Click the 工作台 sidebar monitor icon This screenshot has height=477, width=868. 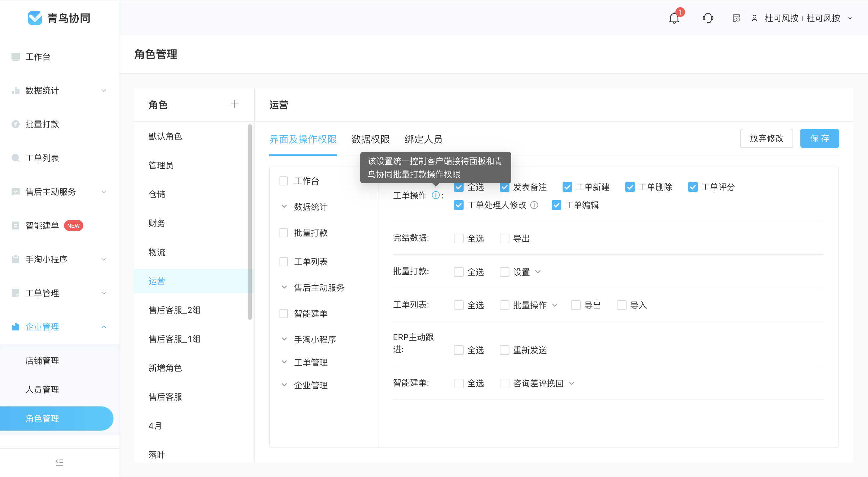(15, 57)
